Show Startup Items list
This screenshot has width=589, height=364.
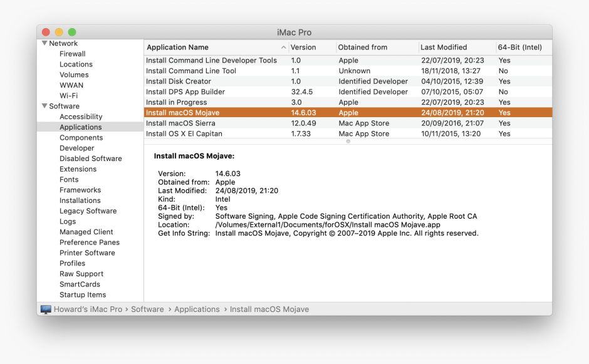[x=83, y=295]
